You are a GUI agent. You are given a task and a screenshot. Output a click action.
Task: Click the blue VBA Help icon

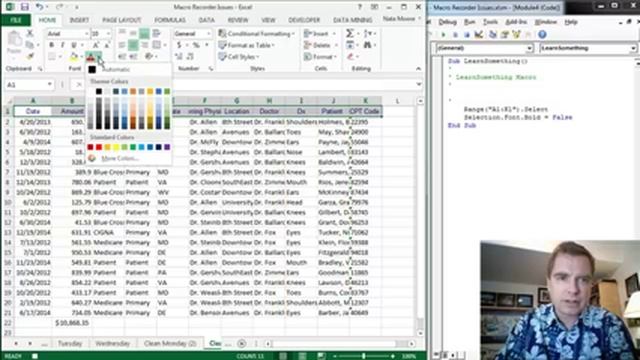pos(542,35)
